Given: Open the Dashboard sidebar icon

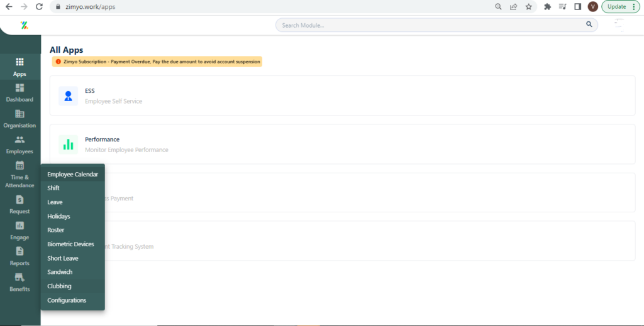Looking at the screenshot, I should 19,88.
